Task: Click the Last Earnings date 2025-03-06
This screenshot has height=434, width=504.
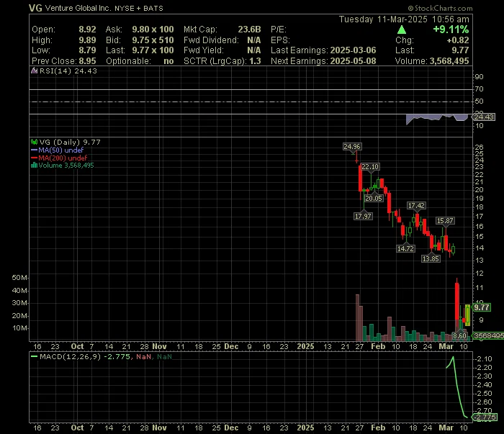Action: [354, 50]
